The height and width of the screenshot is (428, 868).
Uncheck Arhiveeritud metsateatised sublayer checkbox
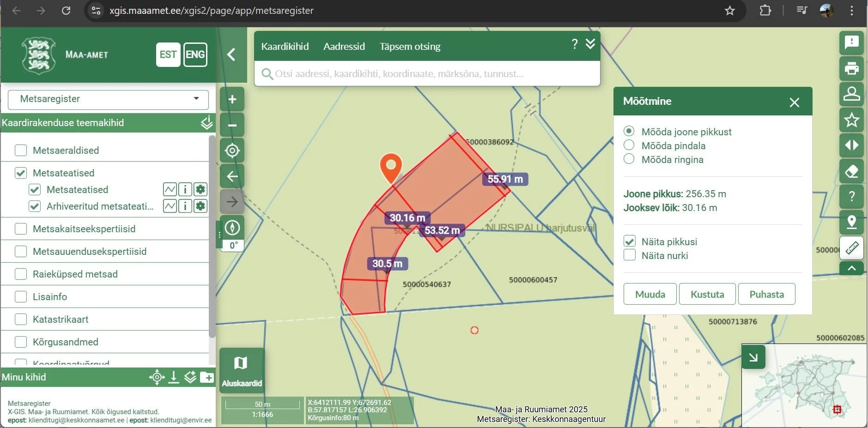click(x=35, y=206)
